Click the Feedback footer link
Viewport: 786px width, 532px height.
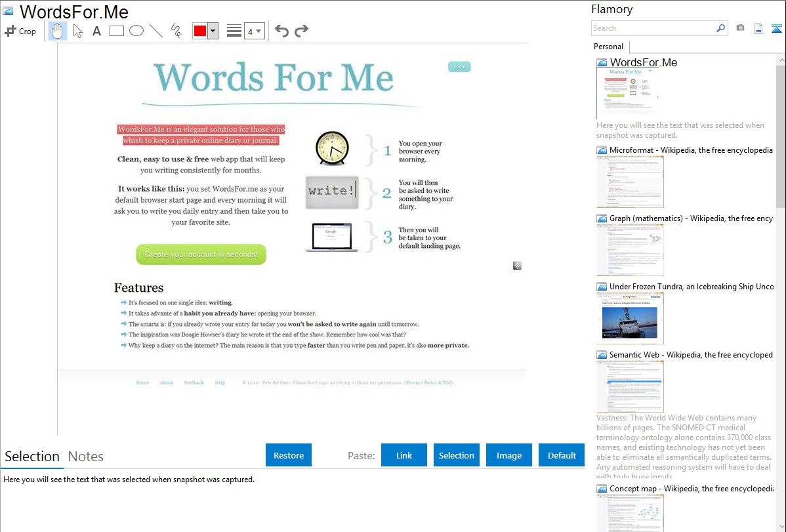tap(194, 382)
